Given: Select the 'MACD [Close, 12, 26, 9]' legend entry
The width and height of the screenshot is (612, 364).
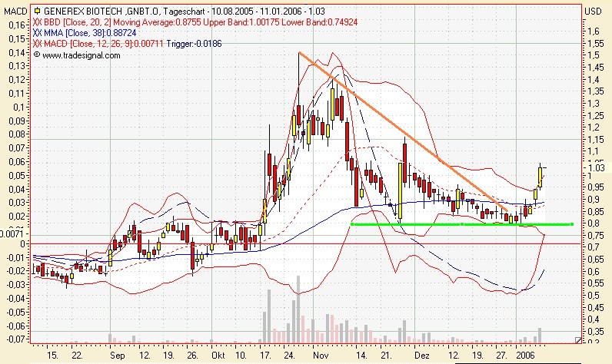Looking at the screenshot, I should (x=87, y=44).
